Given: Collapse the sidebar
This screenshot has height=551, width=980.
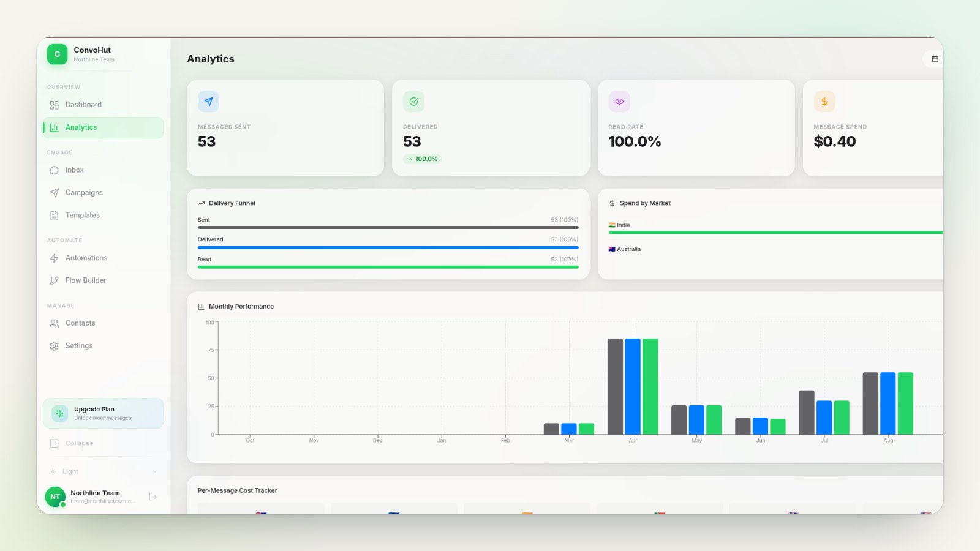Looking at the screenshot, I should pyautogui.click(x=103, y=443).
